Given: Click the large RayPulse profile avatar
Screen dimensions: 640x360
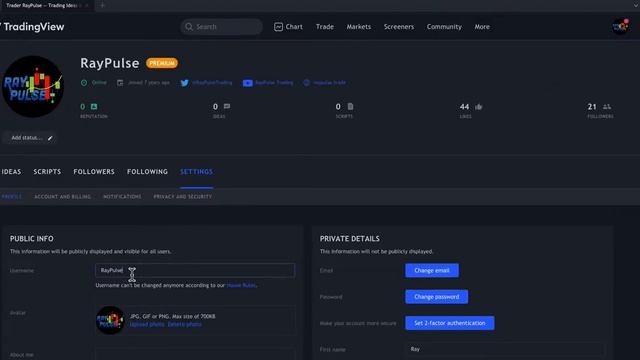Looking at the screenshot, I should point(33,87).
